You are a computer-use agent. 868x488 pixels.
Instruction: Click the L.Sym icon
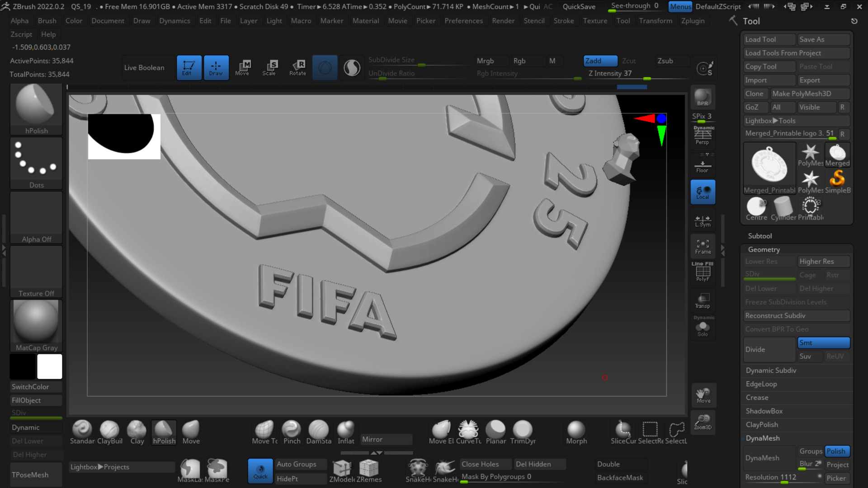703,221
